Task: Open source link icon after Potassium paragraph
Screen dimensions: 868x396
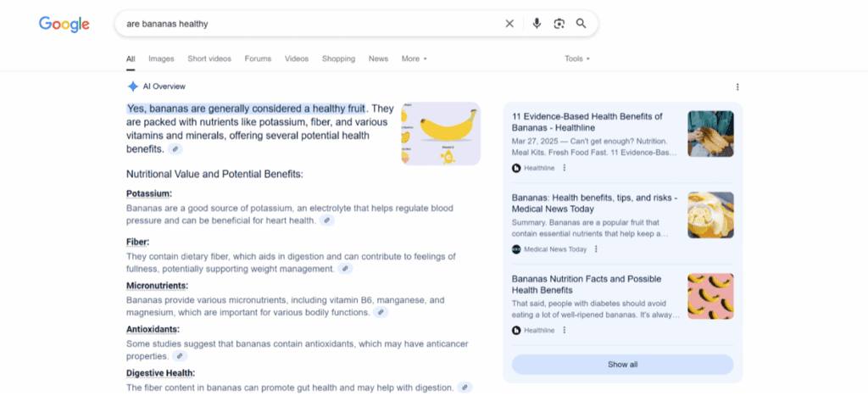Action: (x=326, y=220)
